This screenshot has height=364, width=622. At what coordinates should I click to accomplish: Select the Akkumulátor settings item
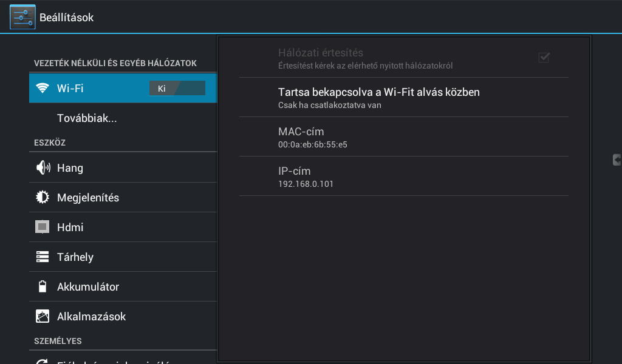pos(123,286)
